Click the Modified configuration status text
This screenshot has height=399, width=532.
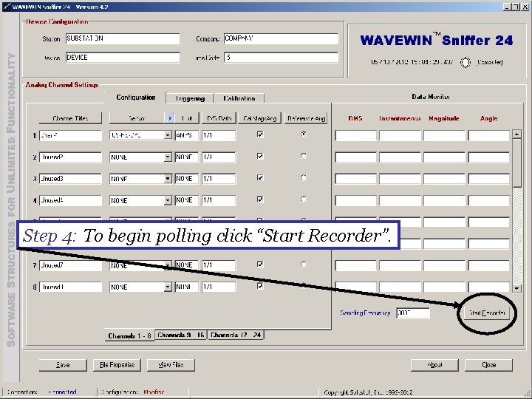click(154, 392)
